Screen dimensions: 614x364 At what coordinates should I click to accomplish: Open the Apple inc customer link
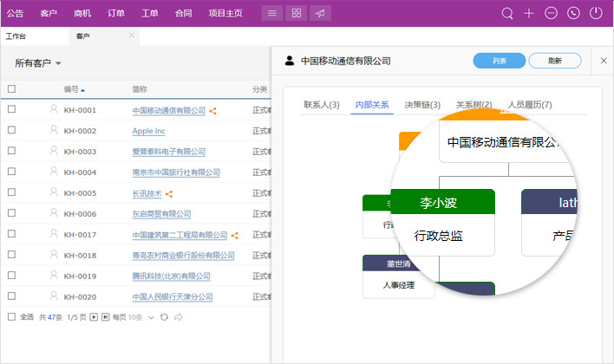point(149,131)
